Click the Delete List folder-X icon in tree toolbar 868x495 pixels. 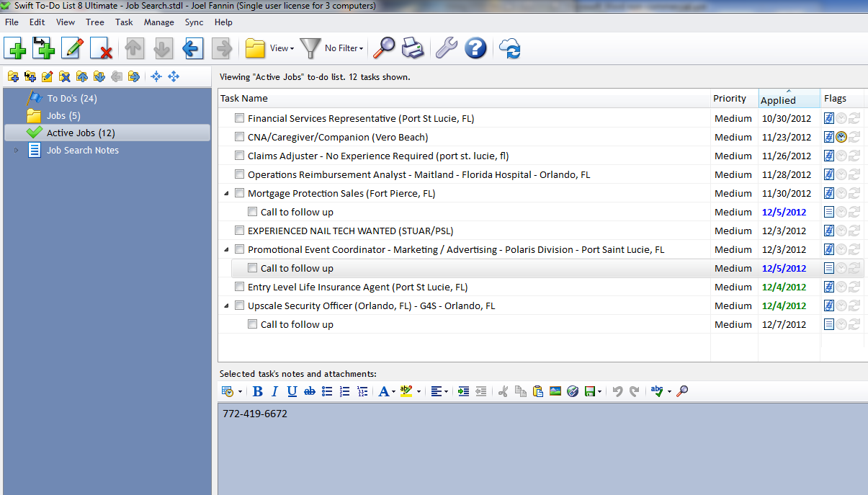(x=65, y=76)
